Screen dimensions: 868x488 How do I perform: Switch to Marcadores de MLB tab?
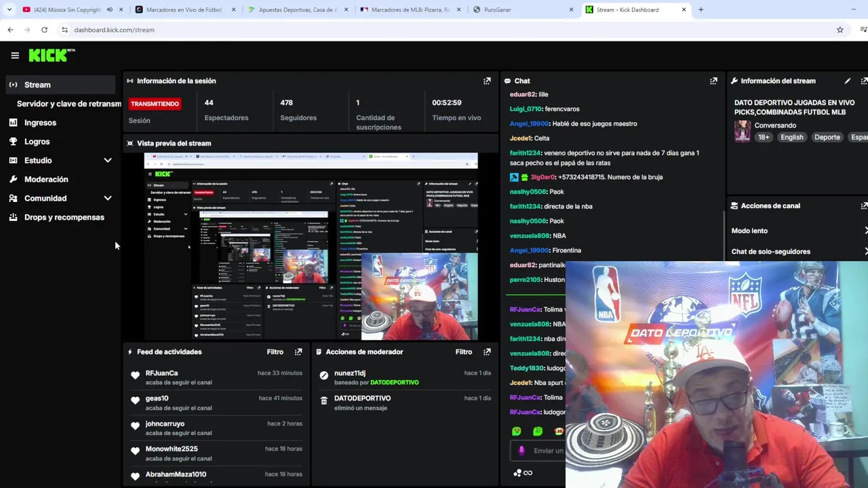point(411,9)
